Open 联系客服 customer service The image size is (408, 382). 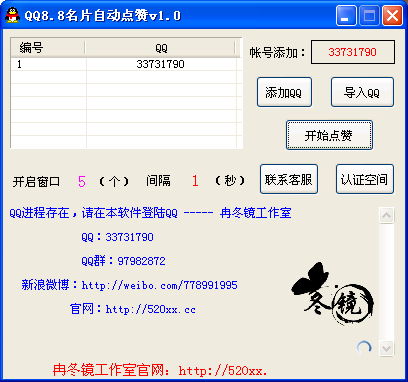[289, 179]
